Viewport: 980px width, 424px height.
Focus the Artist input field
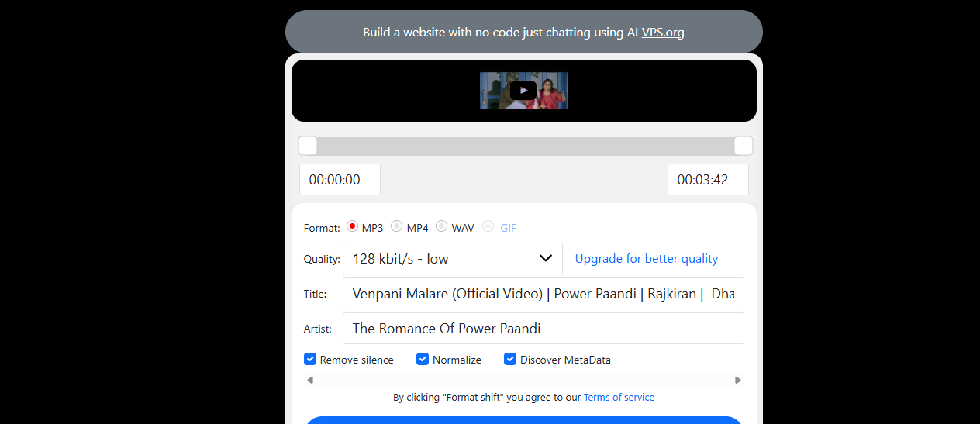(x=543, y=329)
